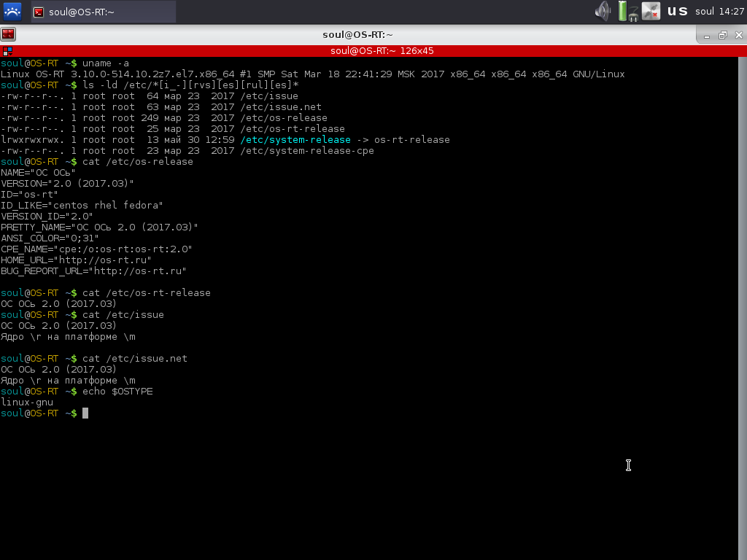Click the 'cat /etc/issue.net' command
The width and height of the screenshot is (747, 560).
[135, 359]
